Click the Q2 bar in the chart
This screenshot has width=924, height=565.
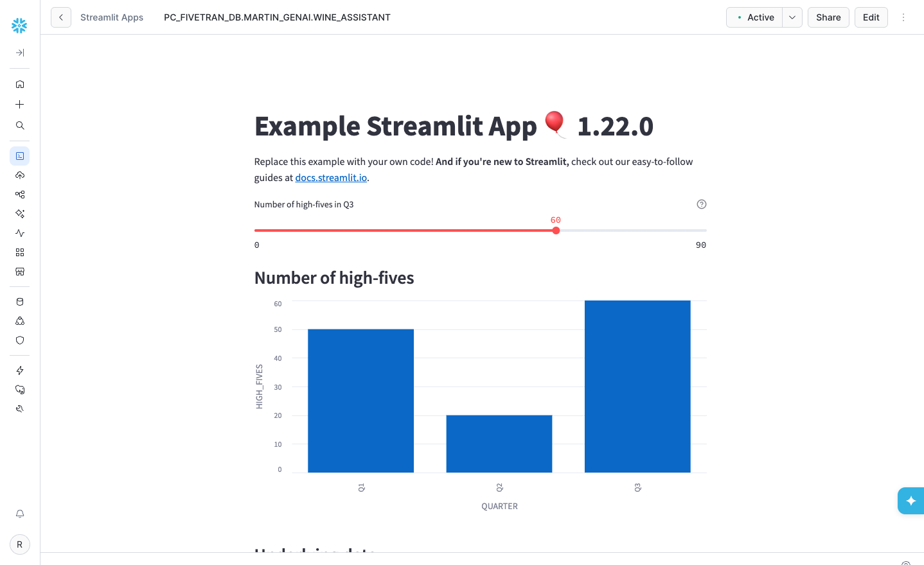(x=499, y=444)
